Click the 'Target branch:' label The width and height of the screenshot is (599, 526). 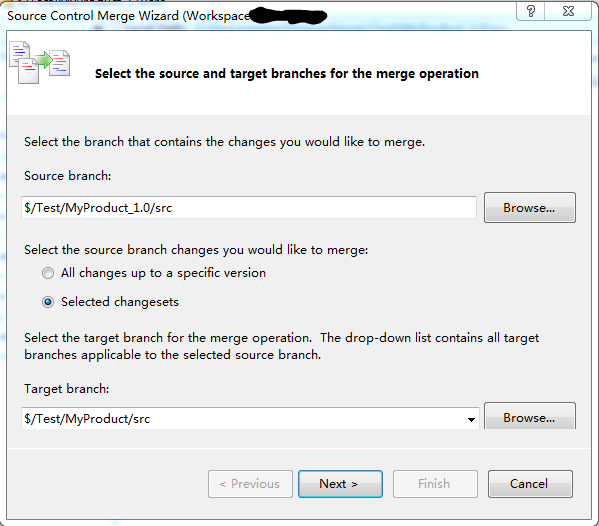coord(67,389)
